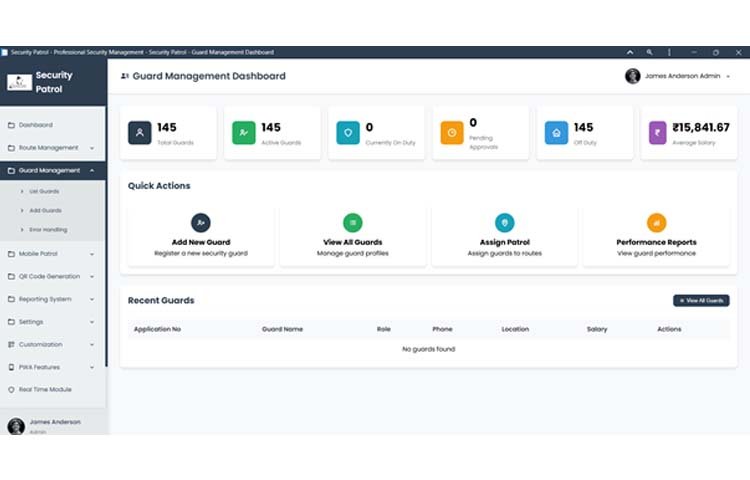This screenshot has width=750, height=480.
Task: Select List Guards submenu item
Action: [x=46, y=191]
